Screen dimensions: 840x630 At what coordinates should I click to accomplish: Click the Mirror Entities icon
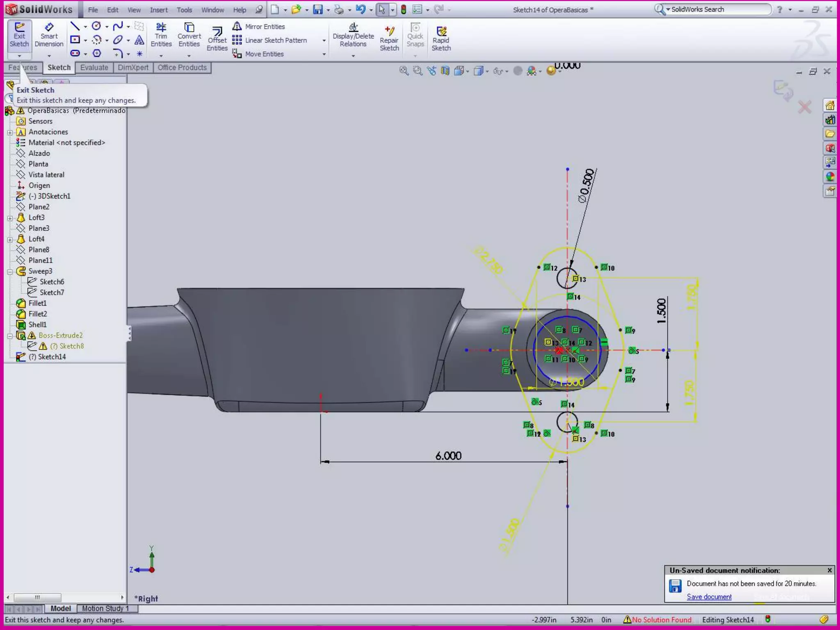coord(237,26)
